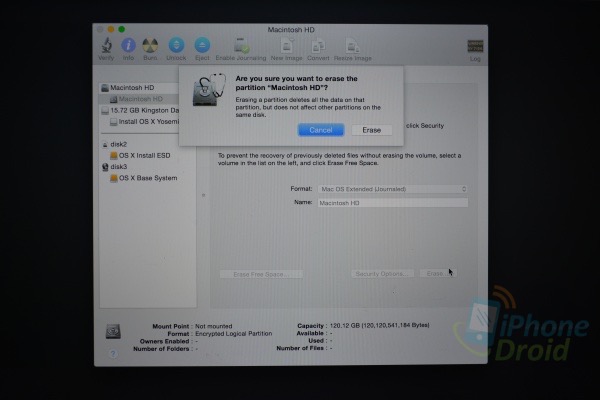The image size is (600, 400).
Task: Click the Disk Utility stethoscope icon in the dialog
Action: (x=209, y=90)
